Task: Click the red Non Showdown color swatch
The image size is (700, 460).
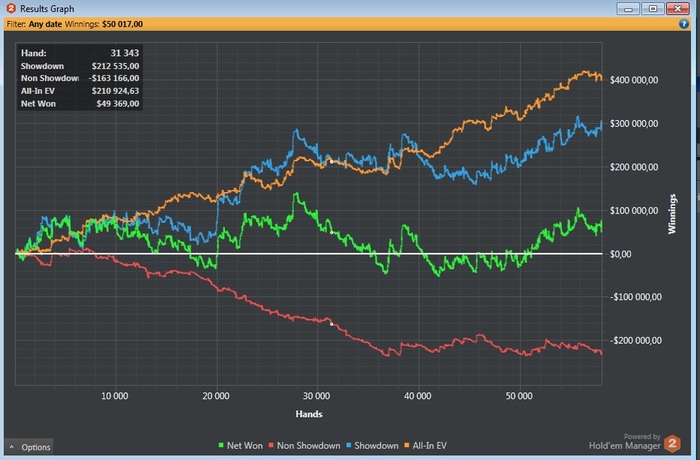Action: (x=271, y=445)
